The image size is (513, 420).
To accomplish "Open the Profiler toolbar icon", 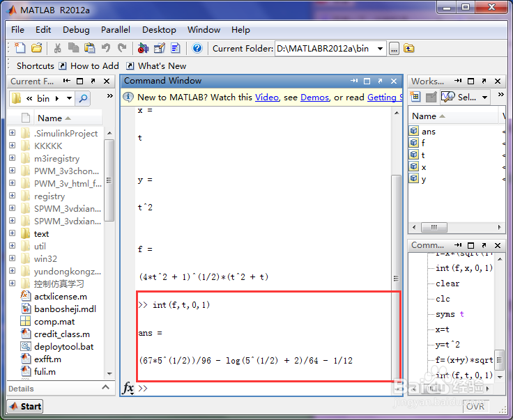I will point(176,48).
